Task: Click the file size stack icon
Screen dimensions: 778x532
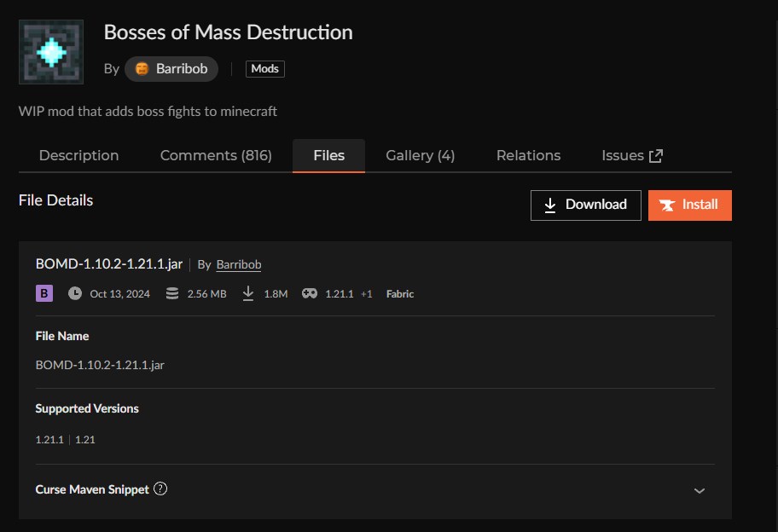Action: tap(172, 293)
